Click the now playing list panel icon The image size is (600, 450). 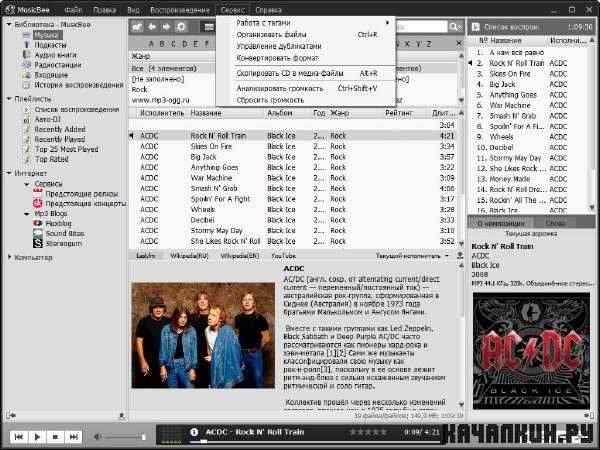pyautogui.click(x=476, y=27)
